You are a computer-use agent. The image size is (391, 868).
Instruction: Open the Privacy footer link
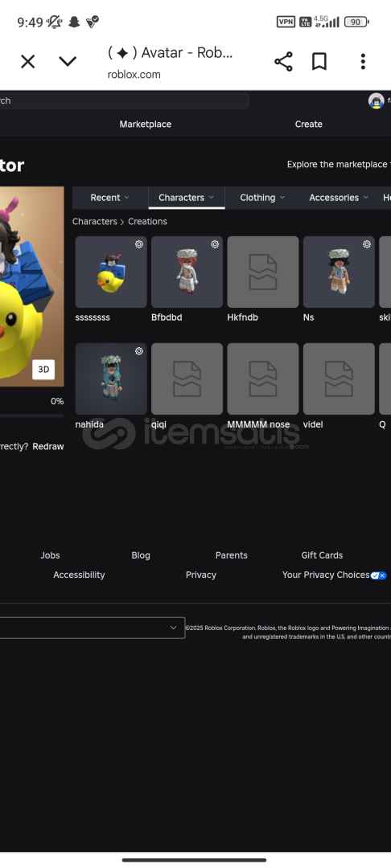click(201, 575)
